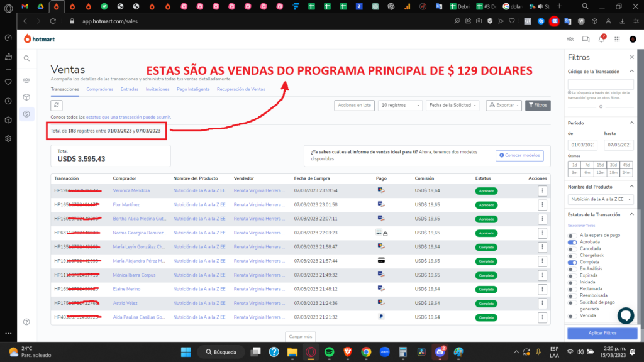
Task: Open the user profile avatar
Action: 633,39
